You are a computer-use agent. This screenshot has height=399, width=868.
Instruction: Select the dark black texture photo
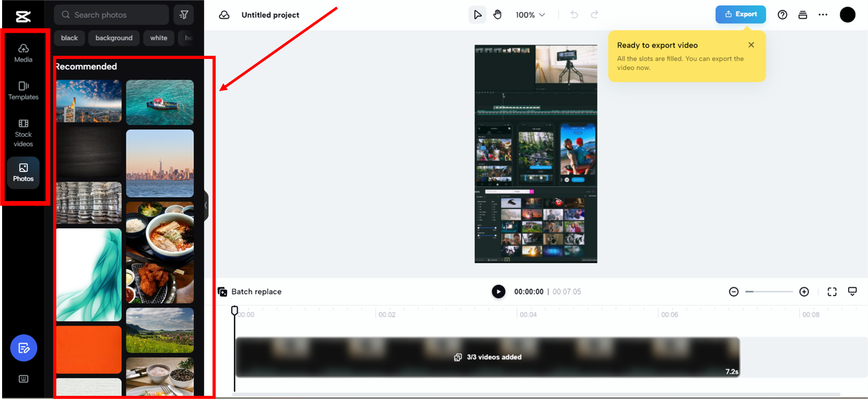[89, 152]
